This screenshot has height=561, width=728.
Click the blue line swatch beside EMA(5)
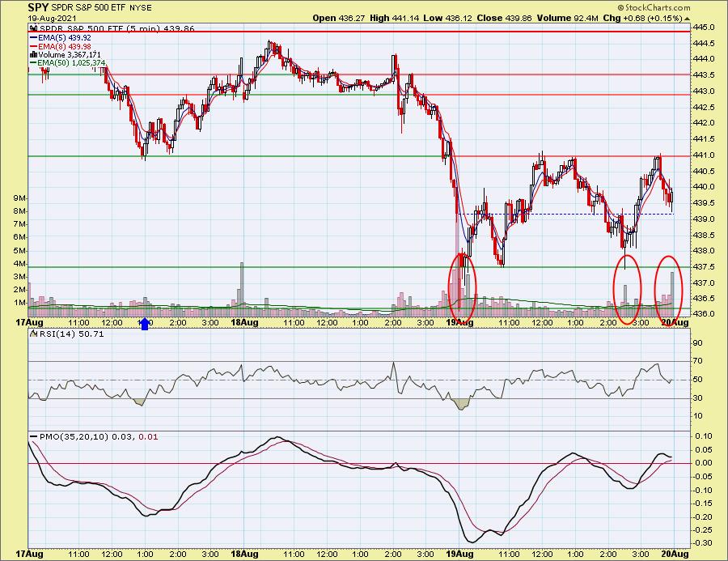click(33, 38)
